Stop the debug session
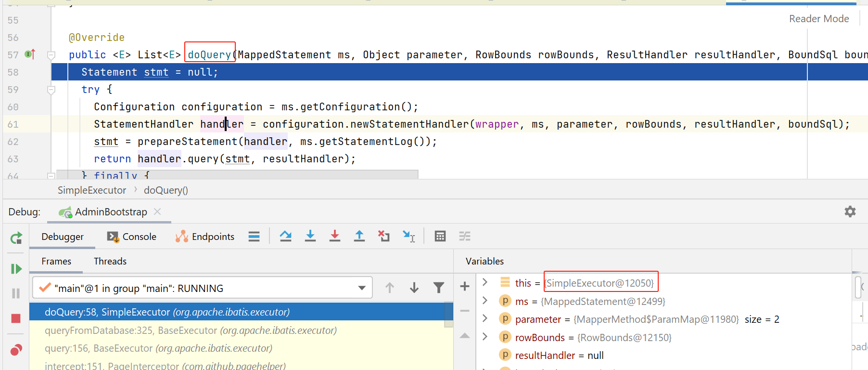The height and width of the screenshot is (370, 868). pyautogui.click(x=16, y=318)
